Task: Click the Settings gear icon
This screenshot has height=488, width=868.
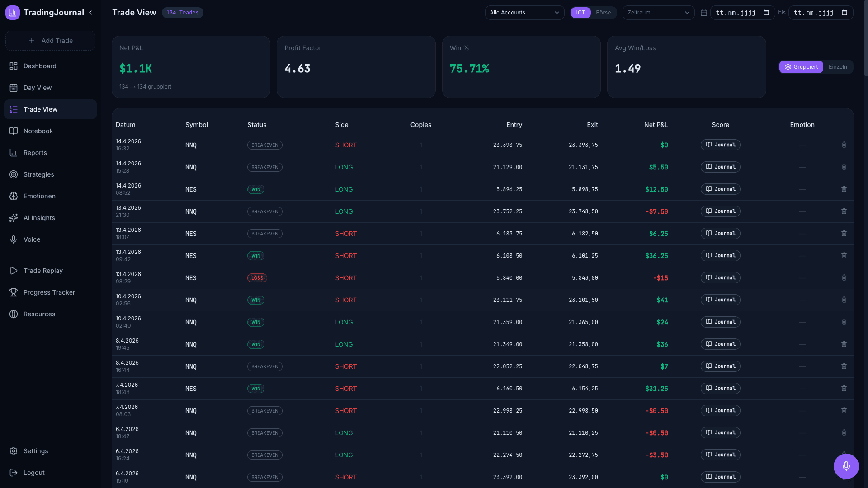Action: coord(14,451)
